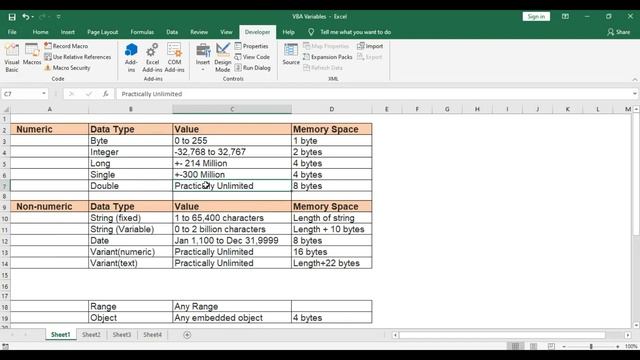Screen dimensions: 640x360
Task: Save the workbook with the floppy icon
Action: 12,17
